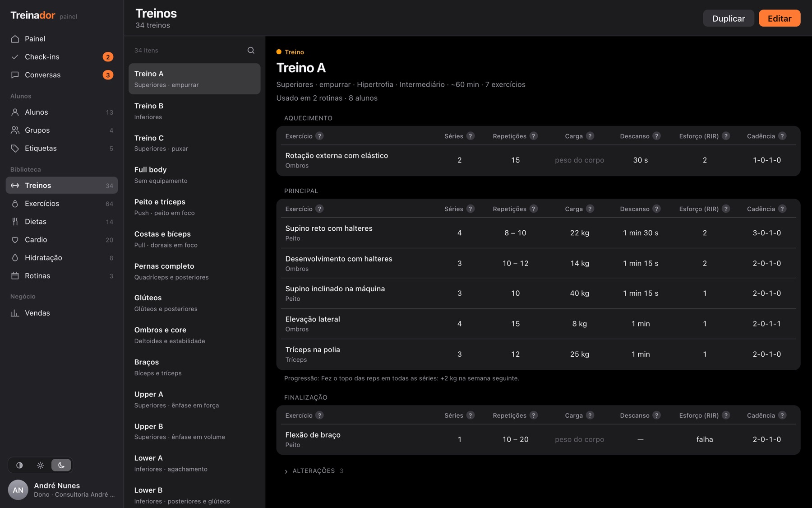Viewport: 812px width, 508px height.
Task: Click the Etiquetas tag icon
Action: 15,148
